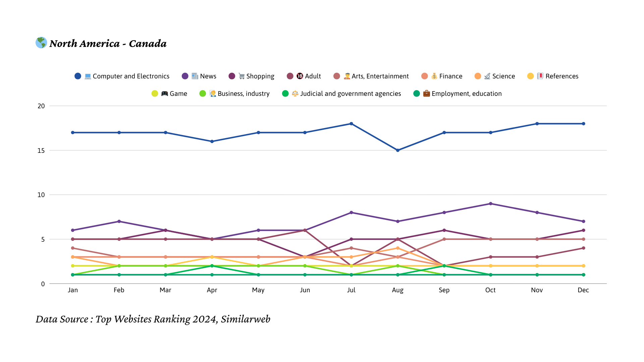Toggle Arts, Entertainment legend label
The width and height of the screenshot is (644, 362).
pyautogui.click(x=380, y=76)
